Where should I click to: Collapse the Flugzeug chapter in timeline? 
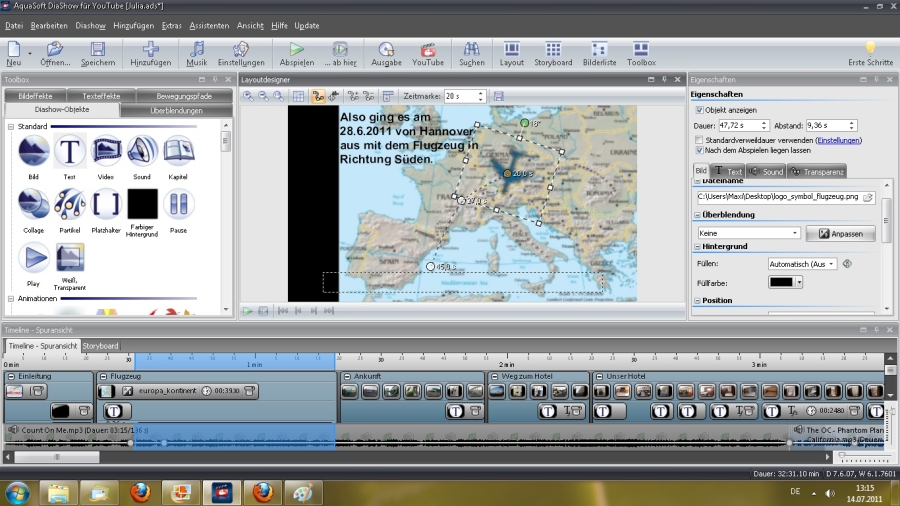pyautogui.click(x=104, y=376)
